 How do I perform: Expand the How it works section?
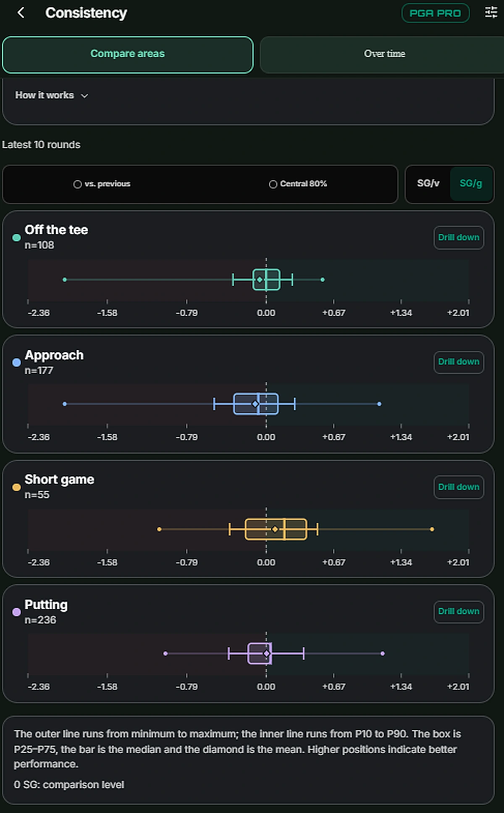[52, 95]
